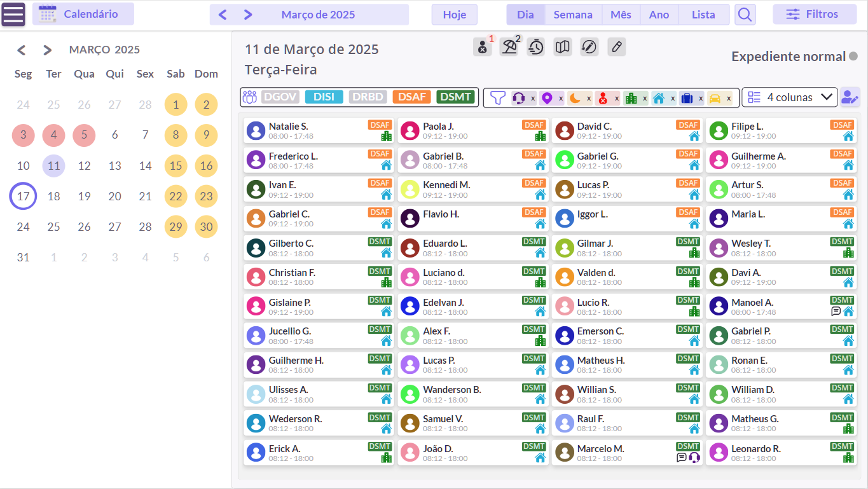Click the search magnifier icon
This screenshot has height=489, width=868.
tap(745, 14)
